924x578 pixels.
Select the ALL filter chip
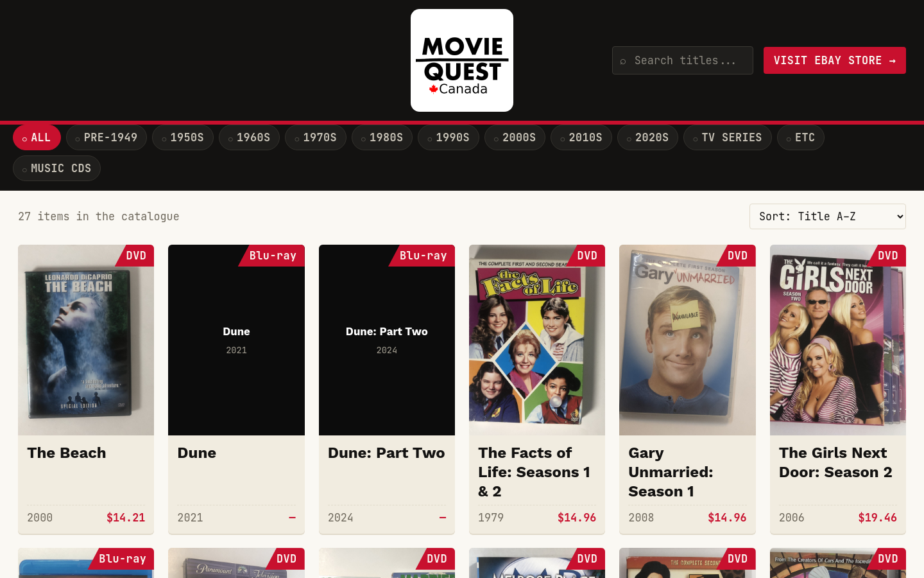pyautogui.click(x=37, y=137)
